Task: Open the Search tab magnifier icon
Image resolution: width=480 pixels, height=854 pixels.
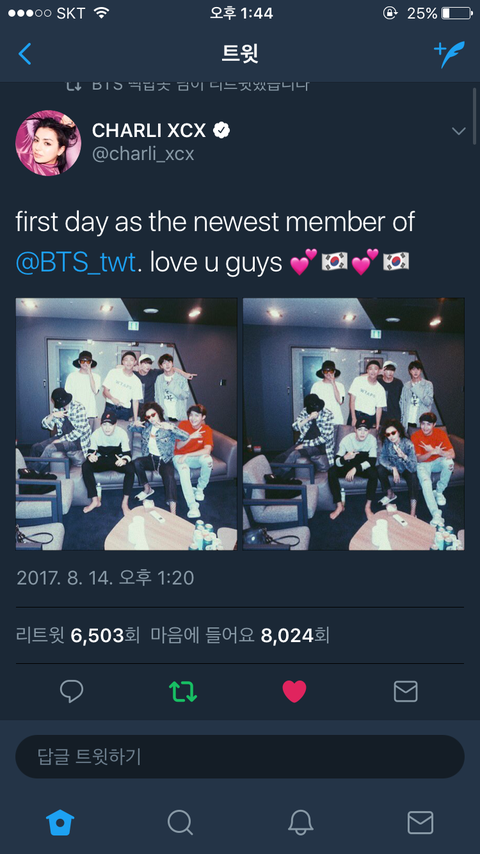Action: point(180,822)
